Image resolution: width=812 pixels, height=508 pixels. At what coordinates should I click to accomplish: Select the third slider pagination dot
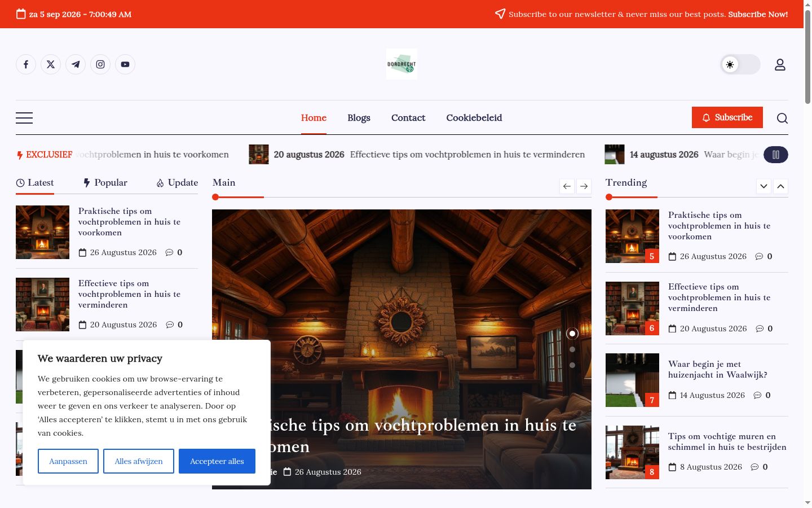point(572,365)
